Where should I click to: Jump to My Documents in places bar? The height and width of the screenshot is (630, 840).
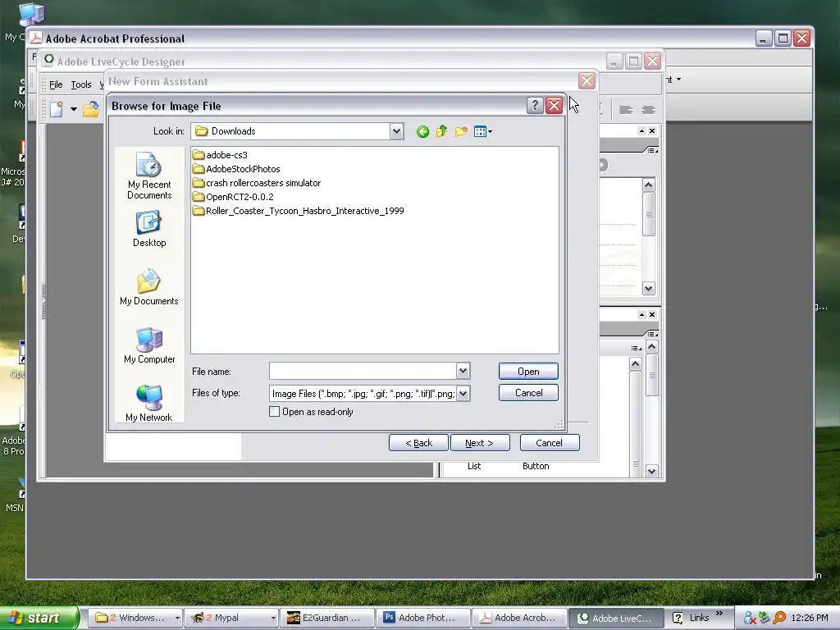[x=149, y=287]
